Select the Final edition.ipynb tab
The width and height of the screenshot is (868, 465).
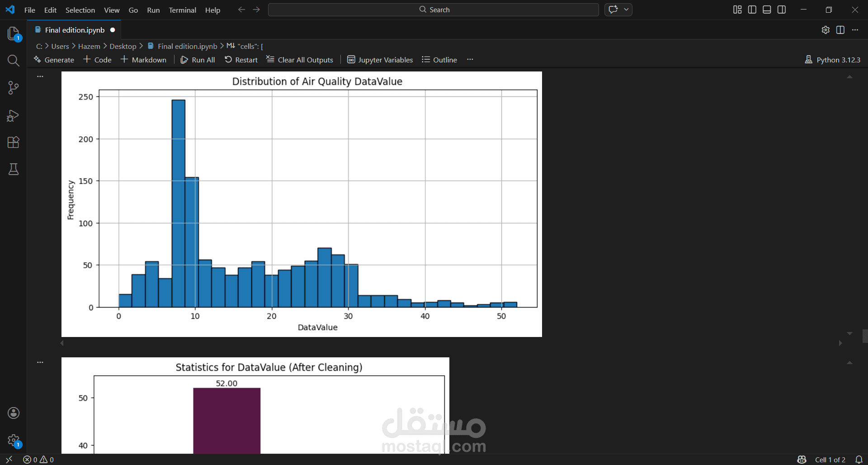75,30
